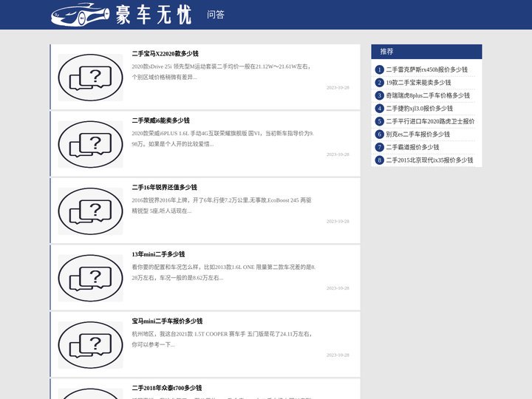The width and height of the screenshot is (532, 399).
Task: Click date 2023-10-28 under 锐界 article
Action: [x=338, y=221]
